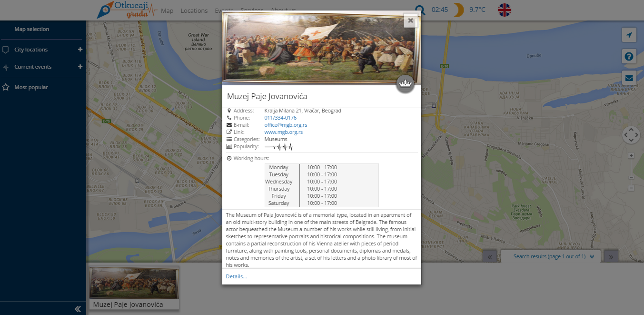644x315 pixels.
Task: Click the City locations marker icon
Action: (x=6, y=50)
